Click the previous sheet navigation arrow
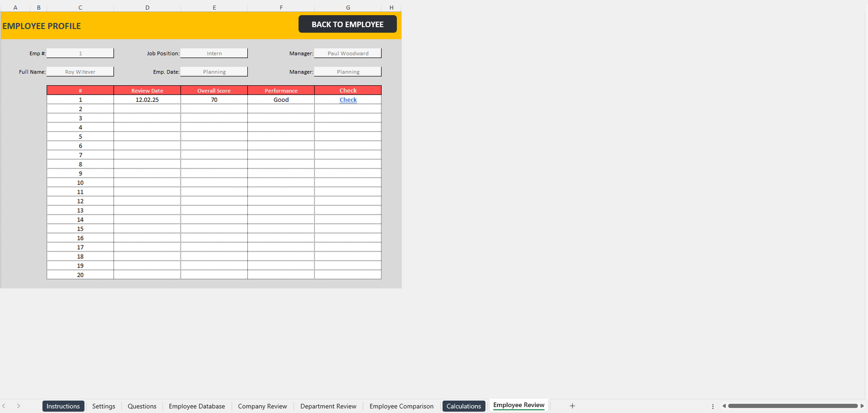 [4, 406]
